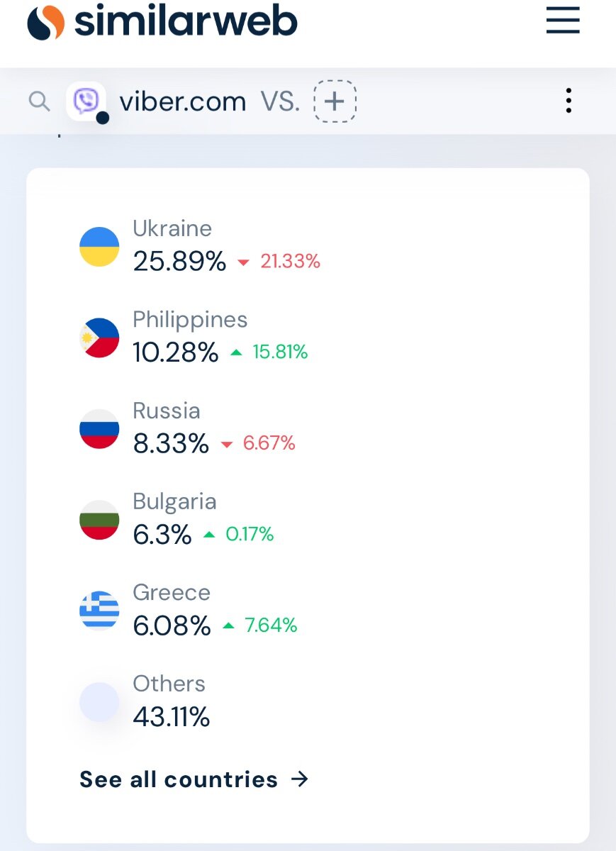
Task: Click the arrow beside See all countries
Action: point(300,779)
